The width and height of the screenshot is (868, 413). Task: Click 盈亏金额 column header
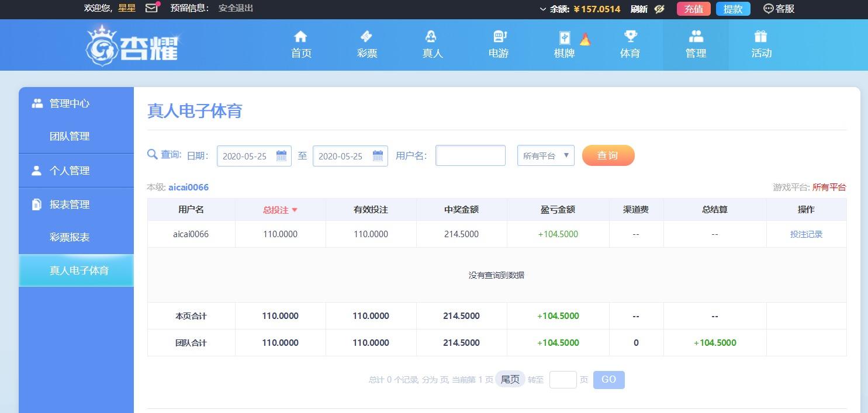click(558, 210)
